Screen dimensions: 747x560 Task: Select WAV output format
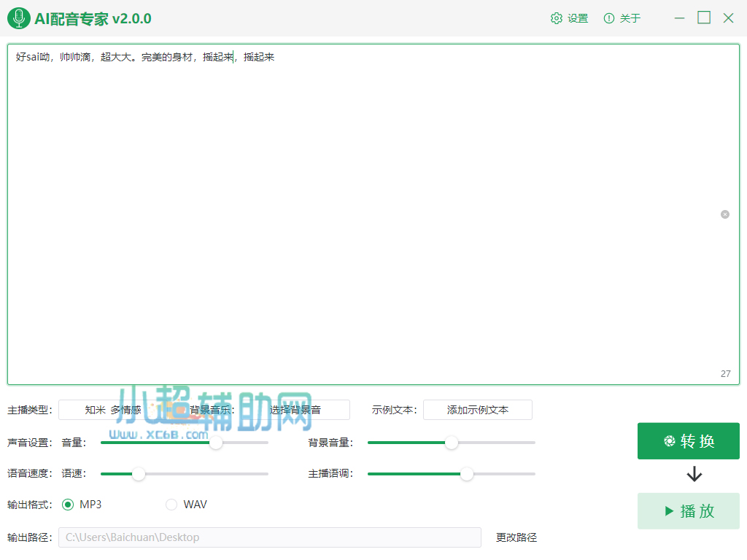pos(172,505)
